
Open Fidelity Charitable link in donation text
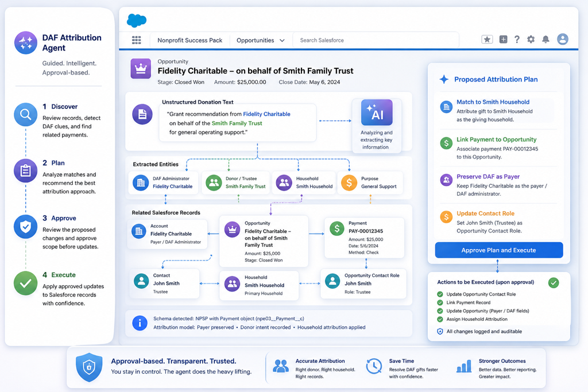click(x=266, y=114)
